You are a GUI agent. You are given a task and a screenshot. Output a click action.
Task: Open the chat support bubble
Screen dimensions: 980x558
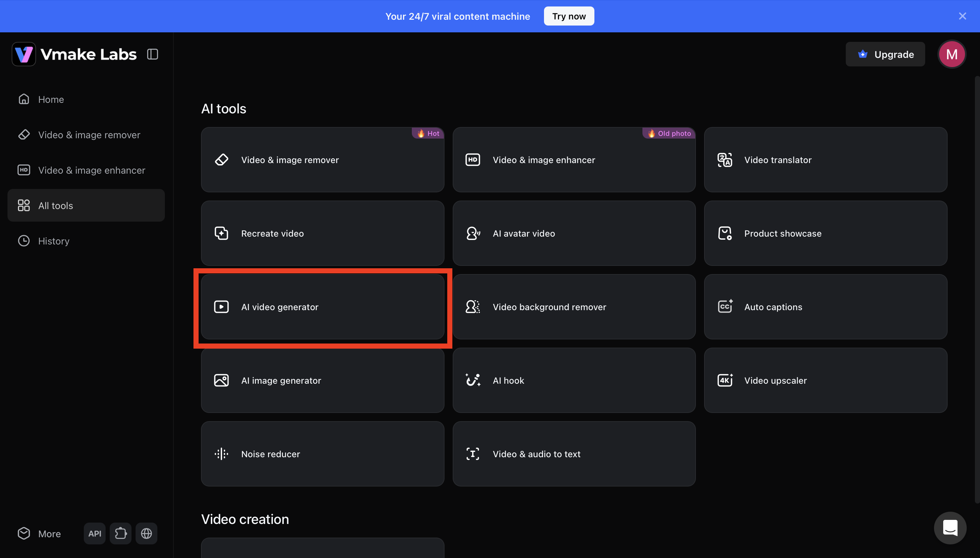(x=950, y=528)
